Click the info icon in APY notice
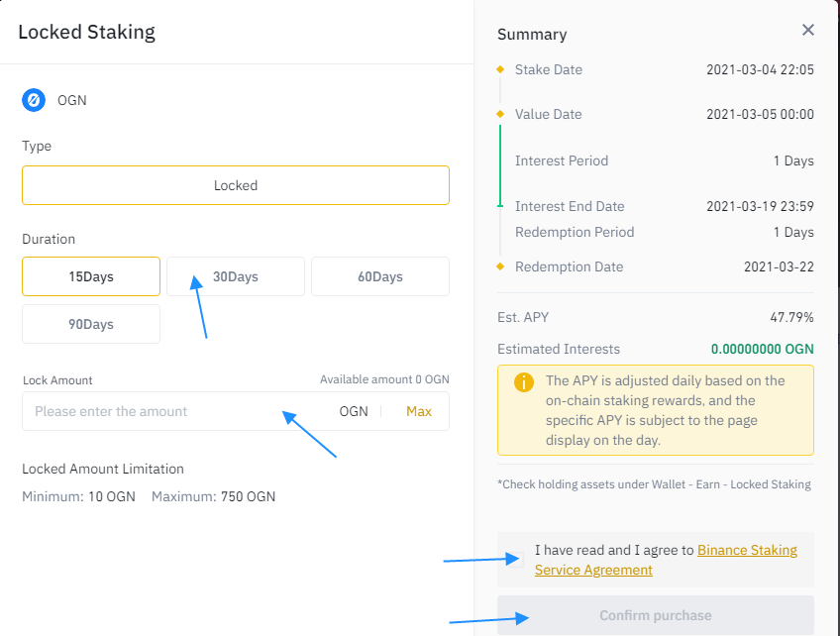The width and height of the screenshot is (840, 636). (524, 382)
